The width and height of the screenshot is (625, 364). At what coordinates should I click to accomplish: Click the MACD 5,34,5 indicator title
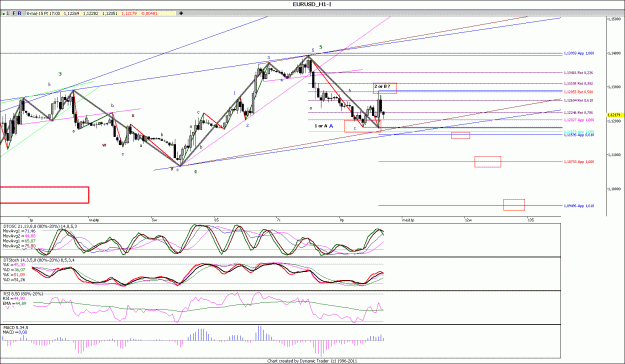click(15, 328)
